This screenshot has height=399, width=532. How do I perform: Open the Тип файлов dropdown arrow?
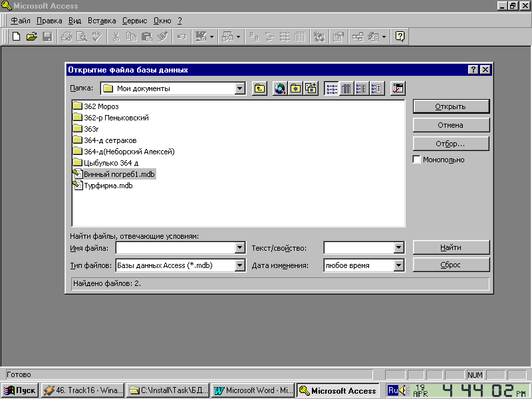239,265
